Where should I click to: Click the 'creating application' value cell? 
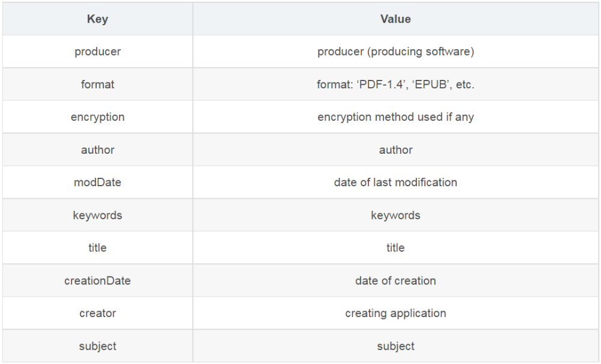pyautogui.click(x=395, y=313)
